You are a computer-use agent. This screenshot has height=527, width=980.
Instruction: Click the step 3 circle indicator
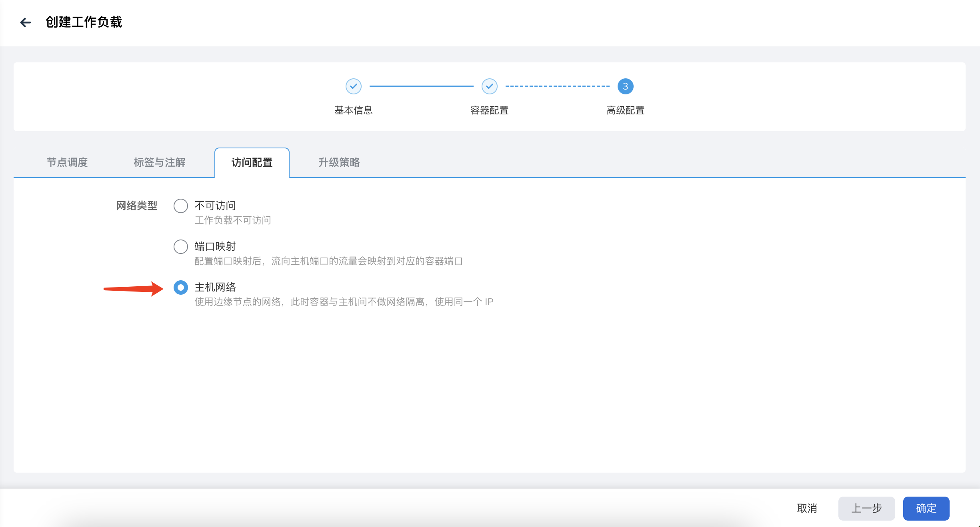(x=625, y=86)
